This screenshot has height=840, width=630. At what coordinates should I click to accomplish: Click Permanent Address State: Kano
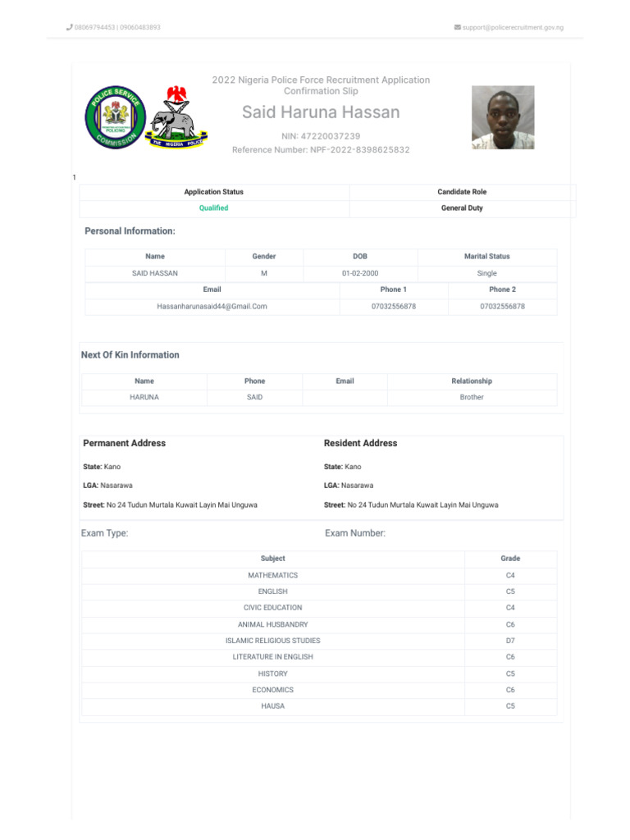pos(102,467)
